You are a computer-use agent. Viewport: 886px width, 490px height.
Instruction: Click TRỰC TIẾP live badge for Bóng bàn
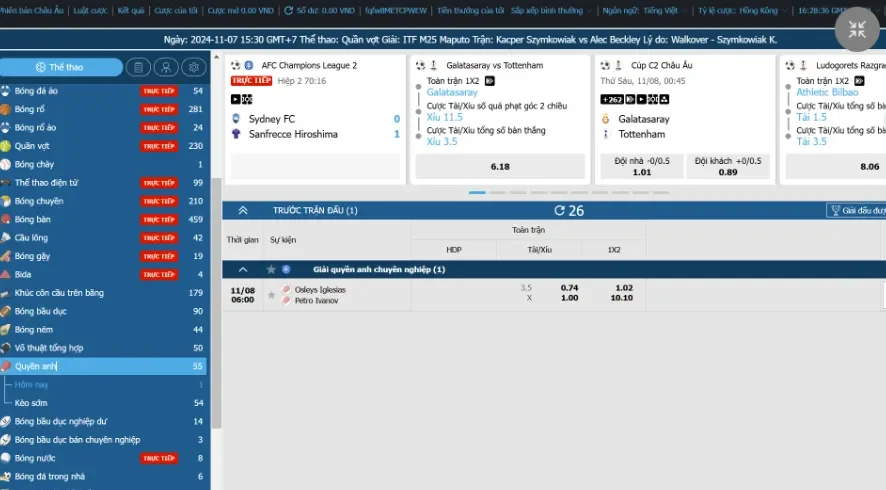159,219
